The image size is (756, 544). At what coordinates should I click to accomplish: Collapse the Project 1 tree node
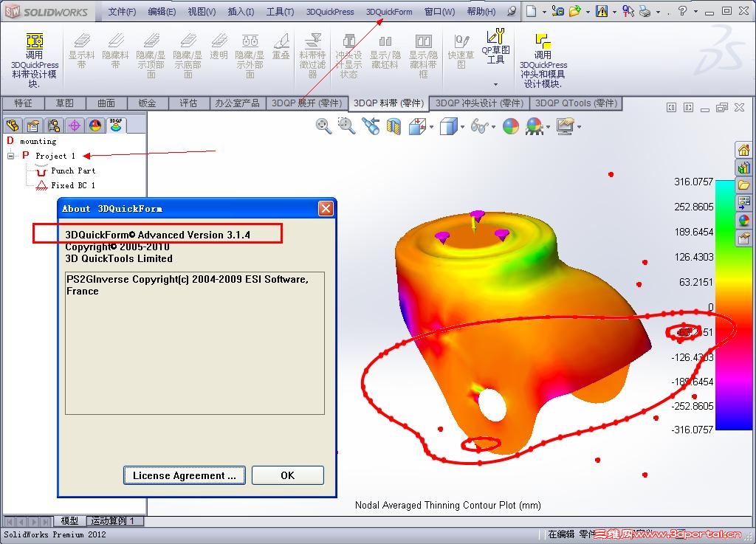(x=10, y=156)
